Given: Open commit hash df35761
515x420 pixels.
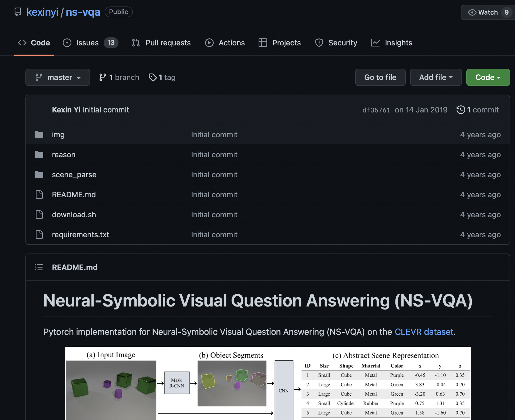Looking at the screenshot, I should coord(376,110).
